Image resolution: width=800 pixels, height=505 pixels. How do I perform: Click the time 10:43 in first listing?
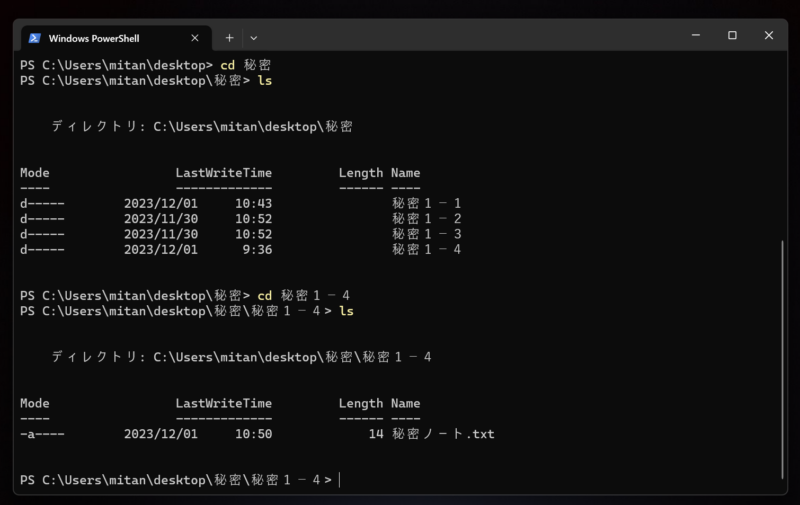click(254, 204)
